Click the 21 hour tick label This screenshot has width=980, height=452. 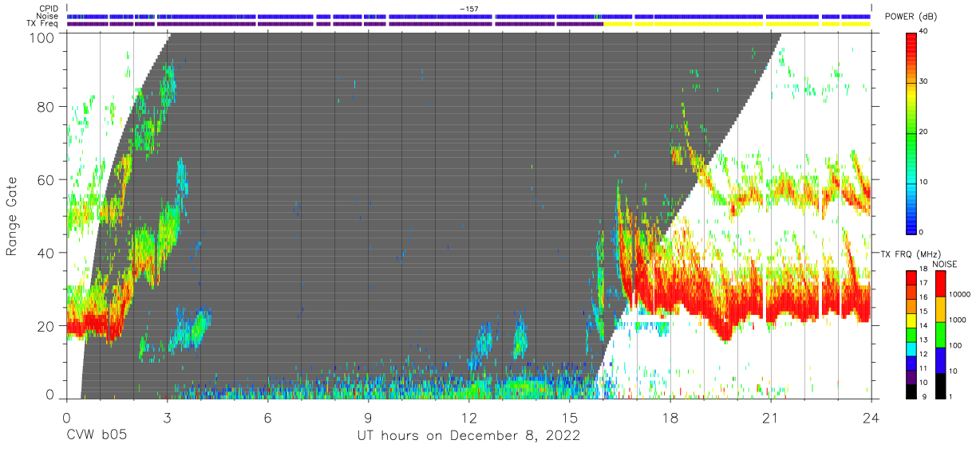[x=771, y=416]
